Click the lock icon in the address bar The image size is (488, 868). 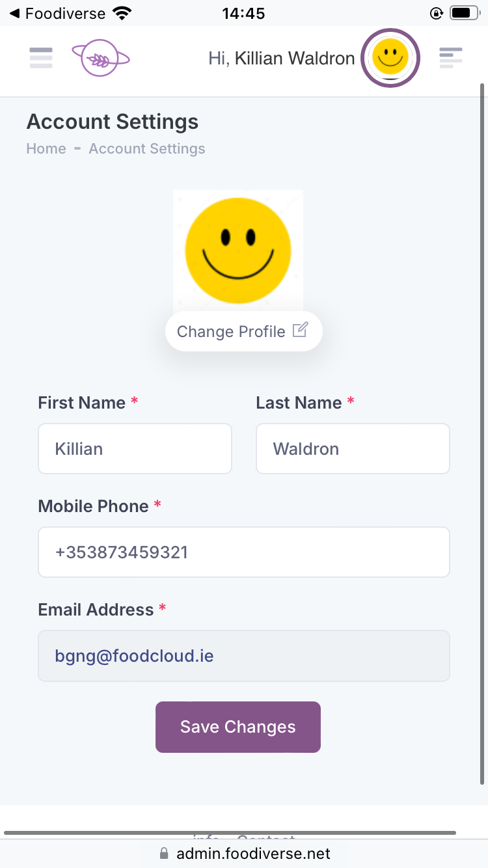pos(164,854)
